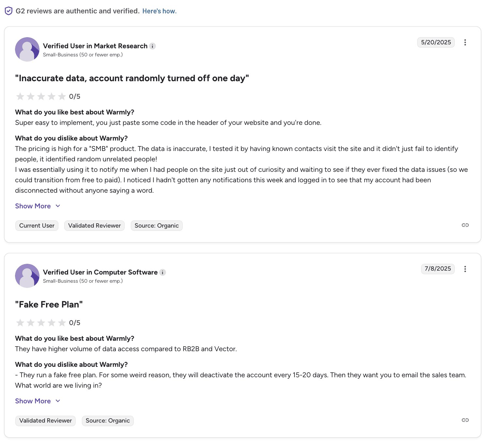The height and width of the screenshot is (448, 488).
Task: Click the G2 verified shield icon
Action: (x=8, y=11)
